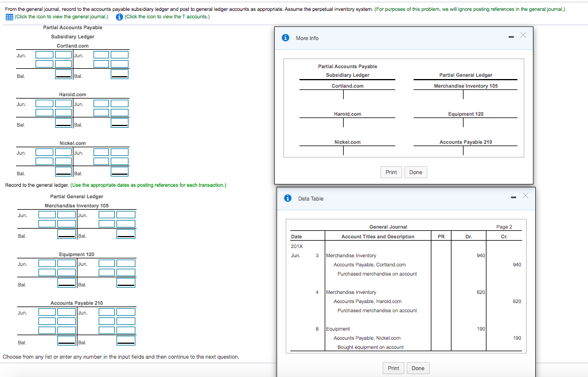Select Nickel.com credit balance field
Image resolution: width=588 pixels, height=377 pixels.
pos(120,171)
